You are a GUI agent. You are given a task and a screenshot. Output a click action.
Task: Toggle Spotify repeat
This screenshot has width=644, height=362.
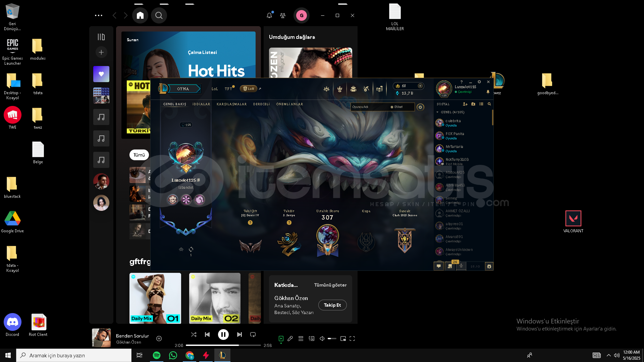point(253,335)
